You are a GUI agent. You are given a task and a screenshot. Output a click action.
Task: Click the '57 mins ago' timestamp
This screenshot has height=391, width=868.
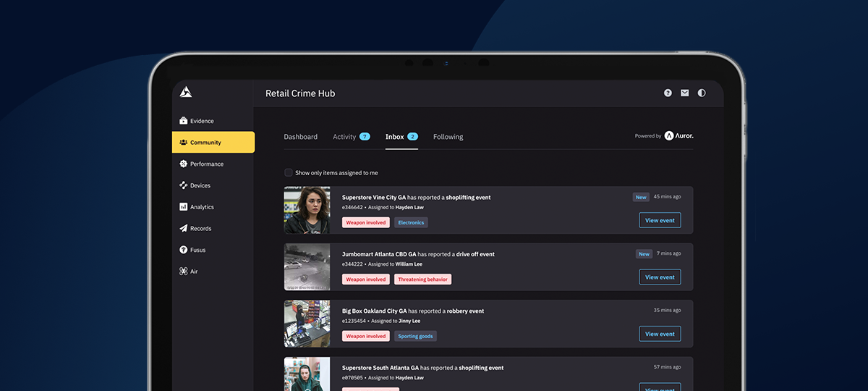click(667, 367)
